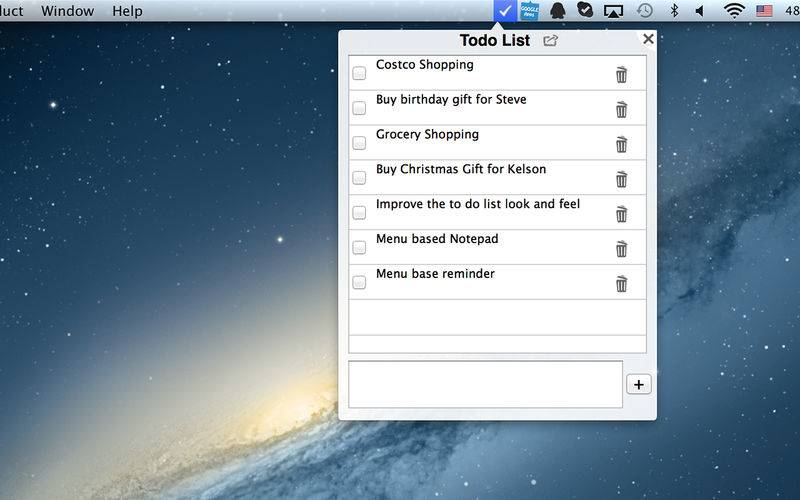
Task: Open the US flag input source menu
Action: click(764, 11)
